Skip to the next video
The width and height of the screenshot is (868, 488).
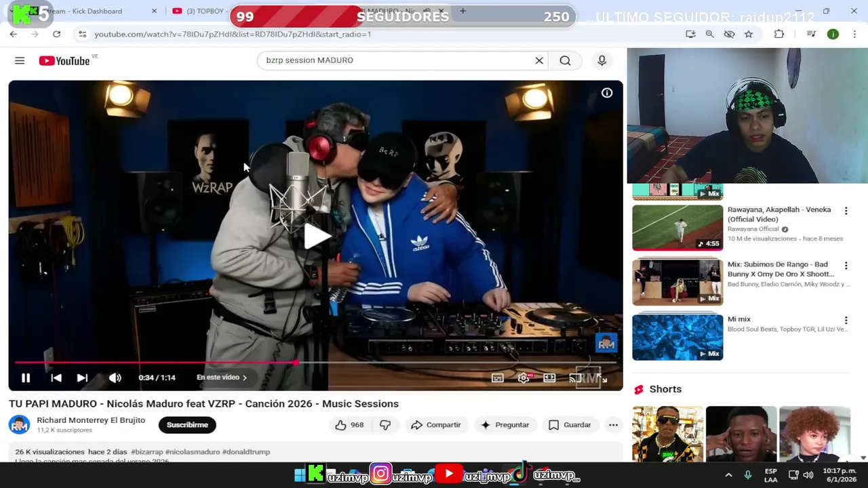click(82, 378)
